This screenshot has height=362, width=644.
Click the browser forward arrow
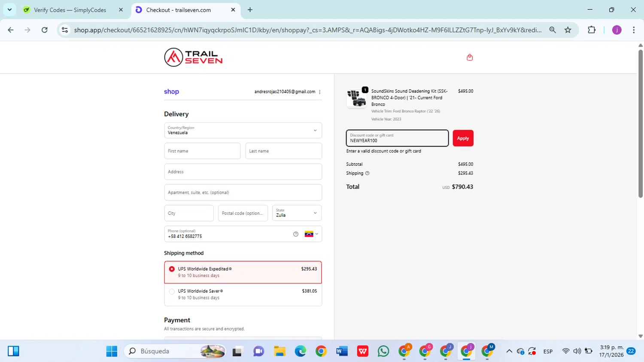pos(27,30)
